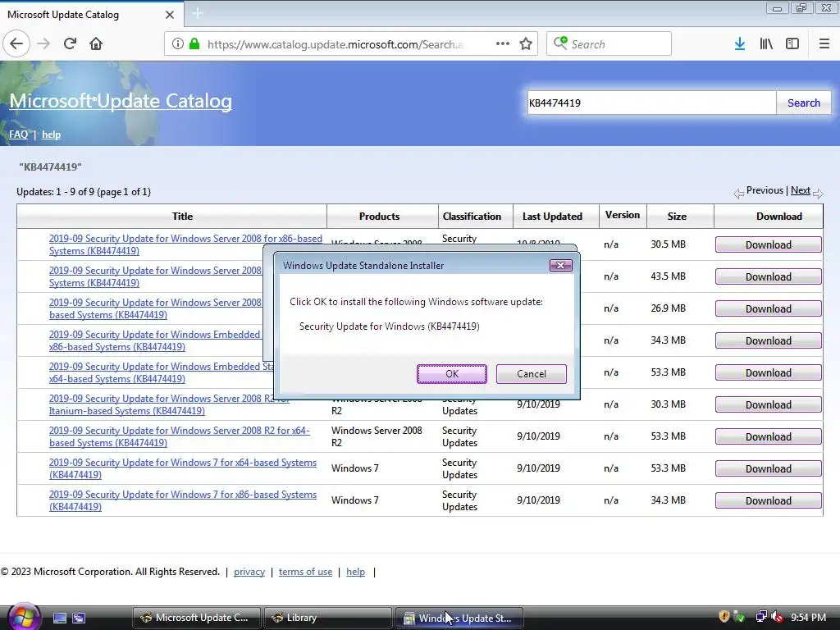Screen dimensions: 840x630
Task: Download the Windows 7 x86 34.3 MB update
Action: (x=768, y=500)
